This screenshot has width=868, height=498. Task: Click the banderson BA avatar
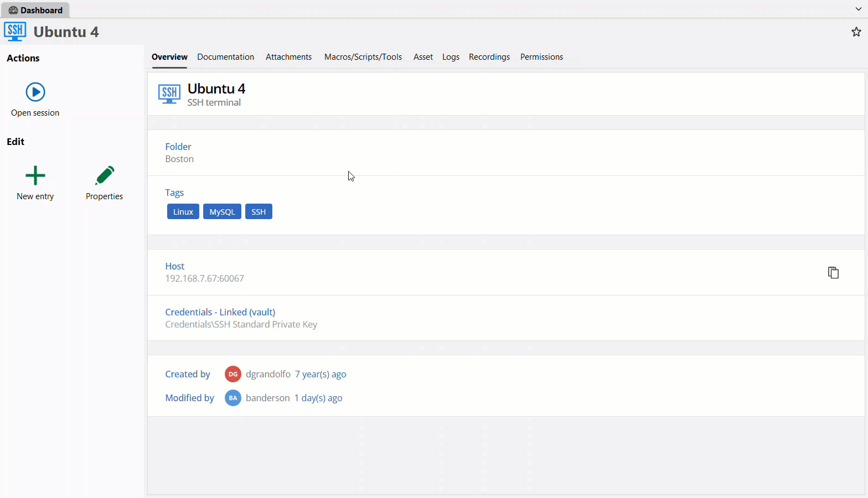coord(233,398)
